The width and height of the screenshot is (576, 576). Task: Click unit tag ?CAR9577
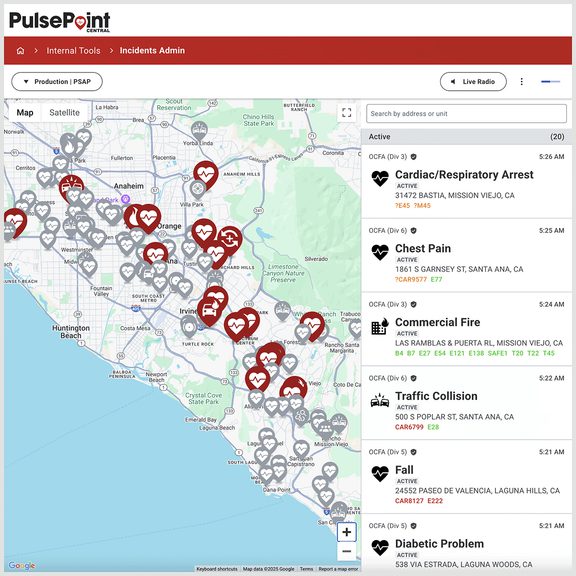pyautogui.click(x=411, y=280)
